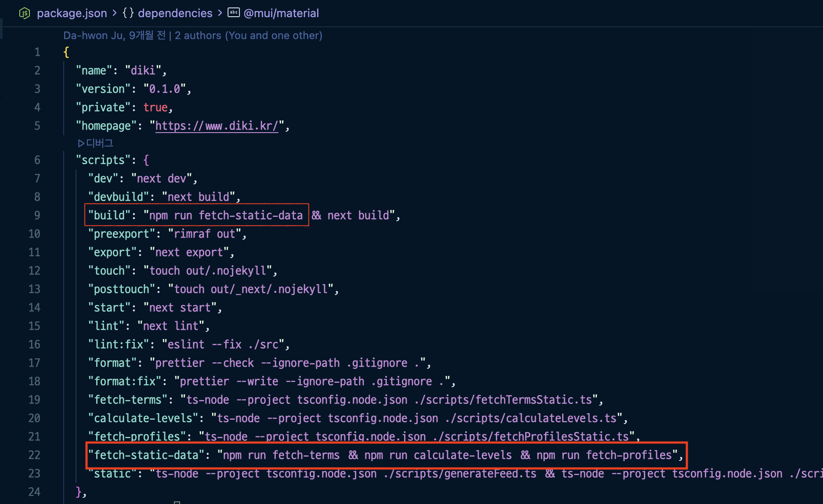The width and height of the screenshot is (823, 504).
Task: Click the opening brace after "scripts"
Action: [x=146, y=160]
